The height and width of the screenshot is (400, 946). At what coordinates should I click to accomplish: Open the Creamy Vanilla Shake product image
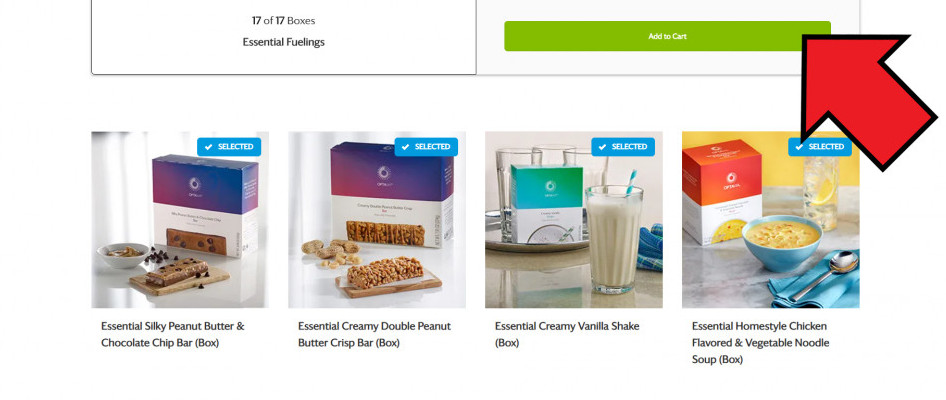point(574,220)
